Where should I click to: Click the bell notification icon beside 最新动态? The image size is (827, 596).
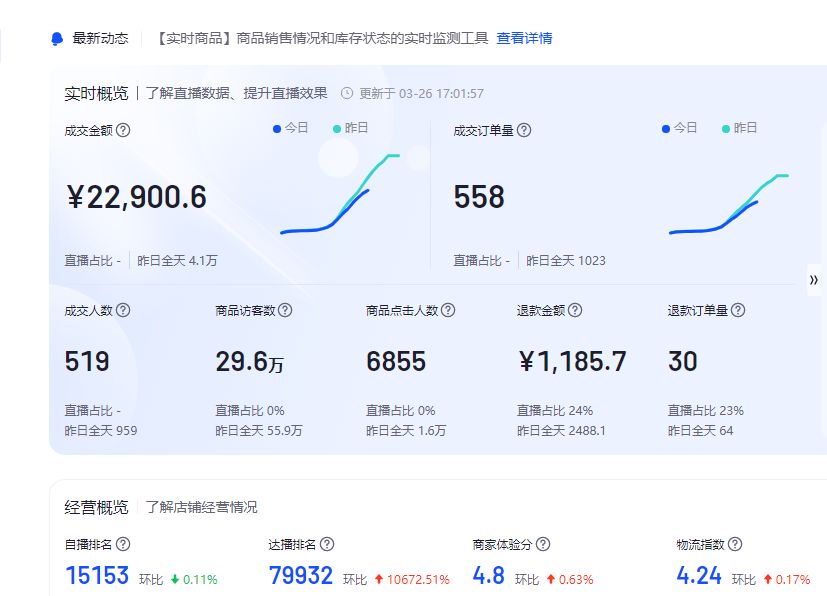(x=56, y=37)
